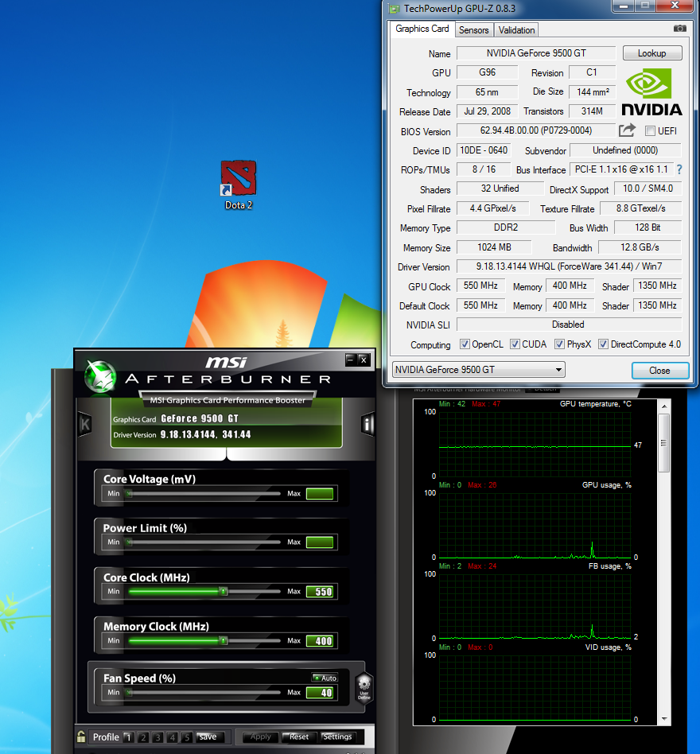Click the NVIDIA logo in GPU-Z

click(x=651, y=91)
